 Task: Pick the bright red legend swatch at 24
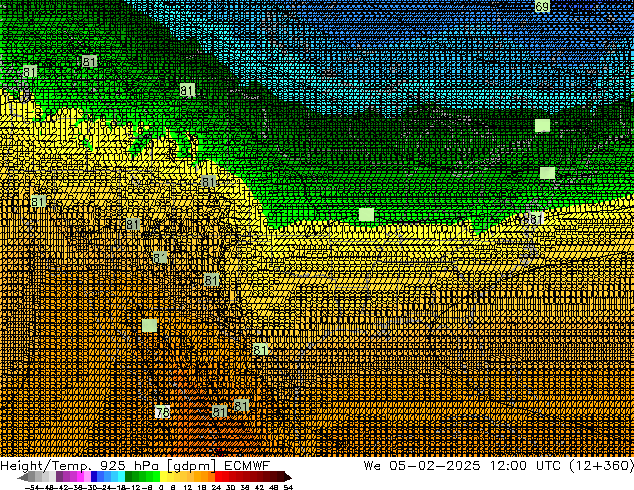(x=218, y=477)
